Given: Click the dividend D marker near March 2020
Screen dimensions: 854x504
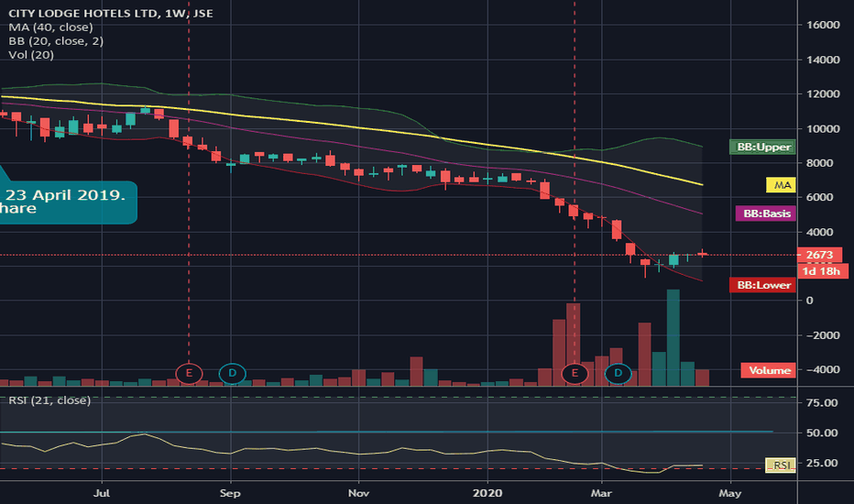Looking at the screenshot, I should click(619, 373).
